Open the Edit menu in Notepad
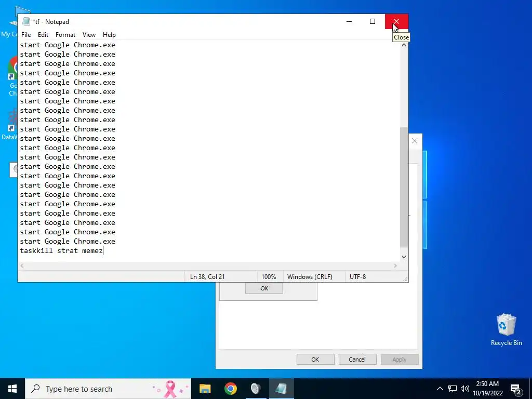Image resolution: width=532 pixels, height=399 pixels. (x=43, y=35)
